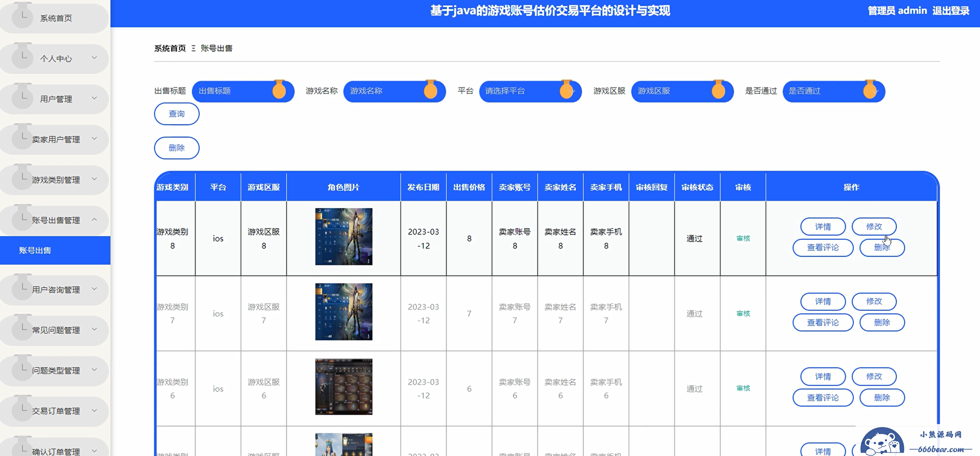Open the 请选择平台 dropdown
Viewport: 980px width, 456px height.
click(x=530, y=91)
